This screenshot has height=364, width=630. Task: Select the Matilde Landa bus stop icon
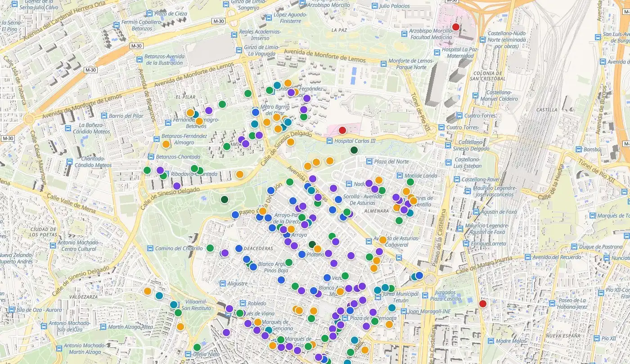[x=400, y=176]
